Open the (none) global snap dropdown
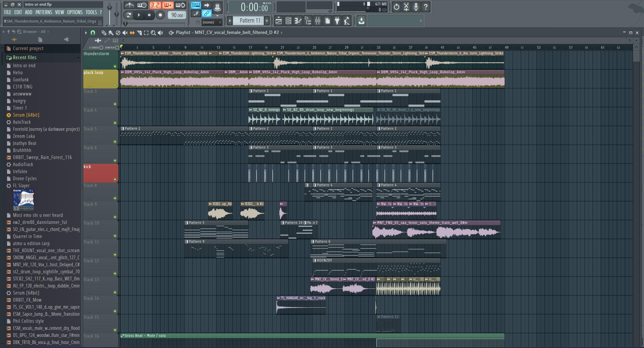 point(212,22)
